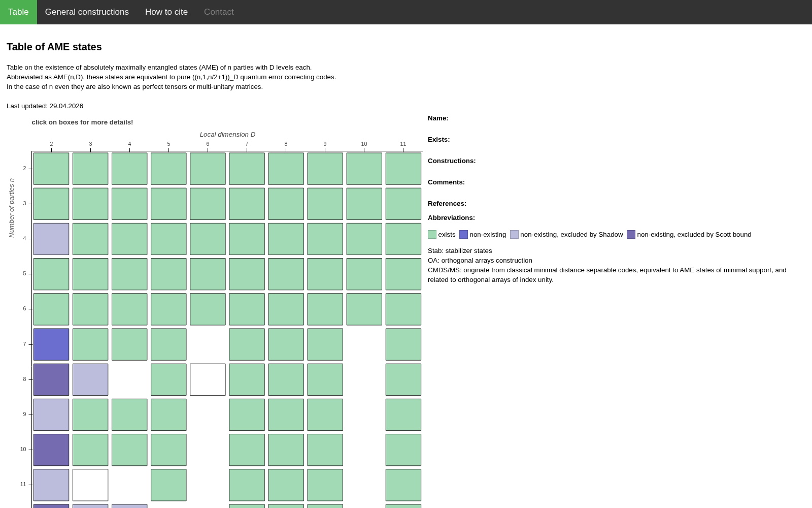View details of n=10, D=7 box

coord(247,450)
